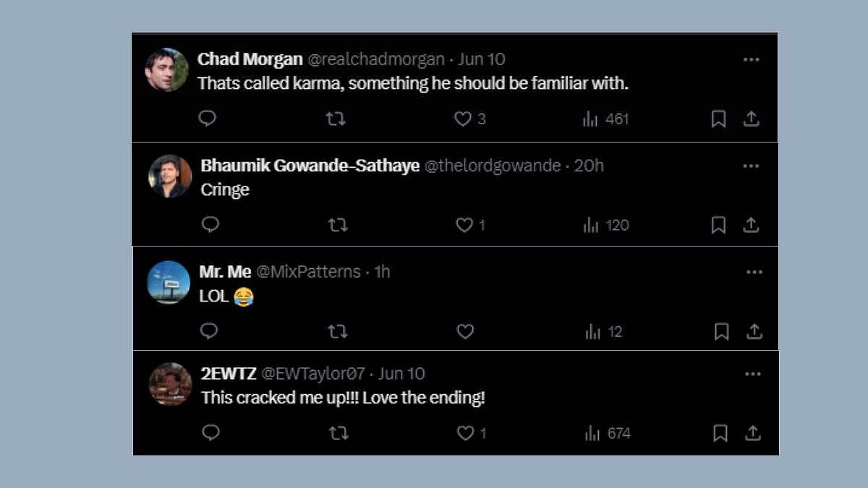Retweet Chad Morgan's karma tweet

336,119
